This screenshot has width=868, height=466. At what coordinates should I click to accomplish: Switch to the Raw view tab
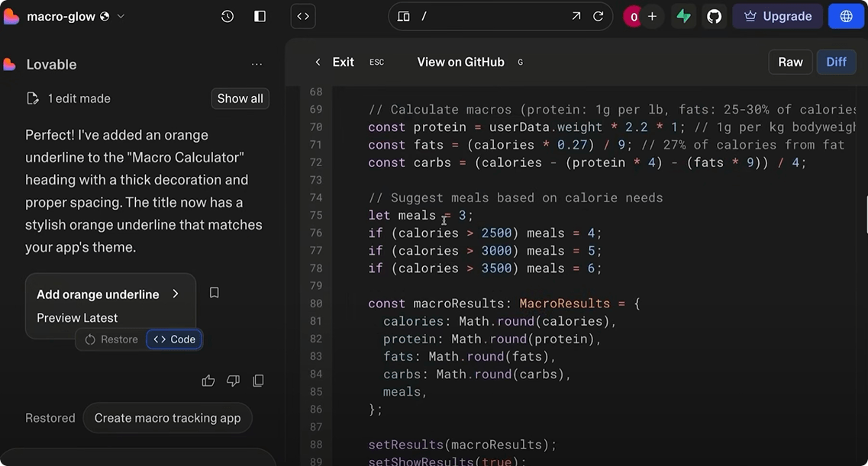point(790,62)
